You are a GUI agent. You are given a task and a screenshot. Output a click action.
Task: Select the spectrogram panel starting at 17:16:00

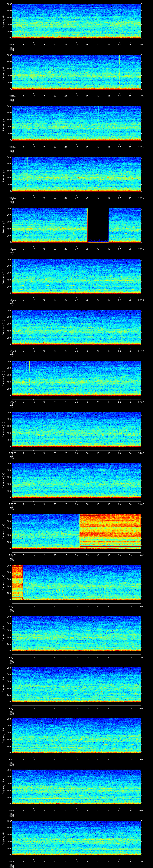point(76,123)
